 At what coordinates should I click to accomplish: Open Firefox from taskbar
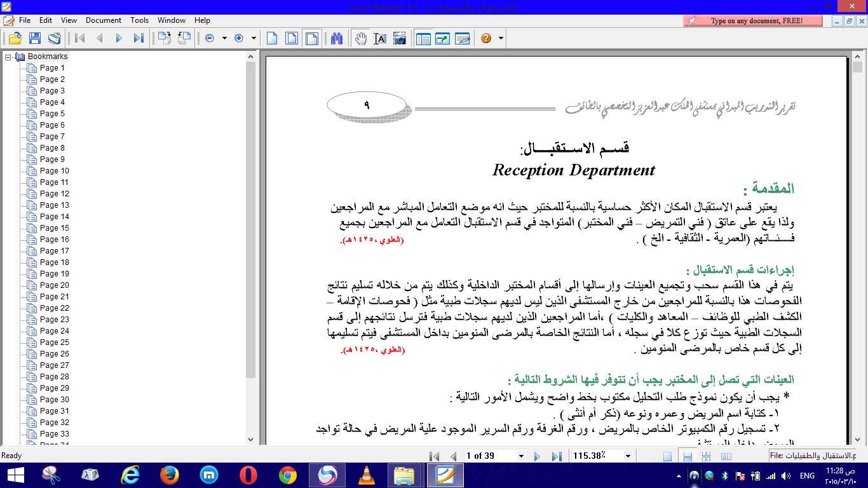pos(170,475)
